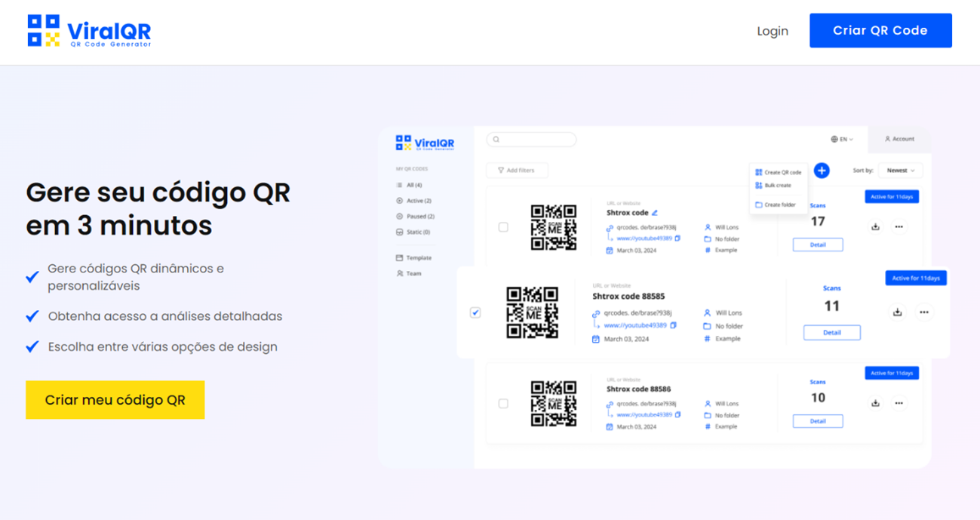
Task: Download the Shtrox code 88585 QR
Action: (898, 312)
